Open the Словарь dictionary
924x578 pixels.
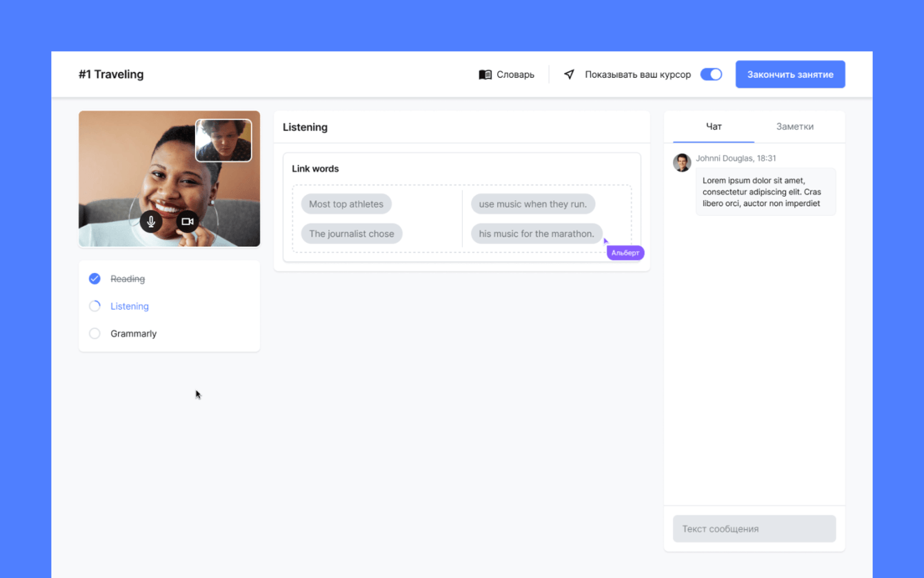[507, 74]
